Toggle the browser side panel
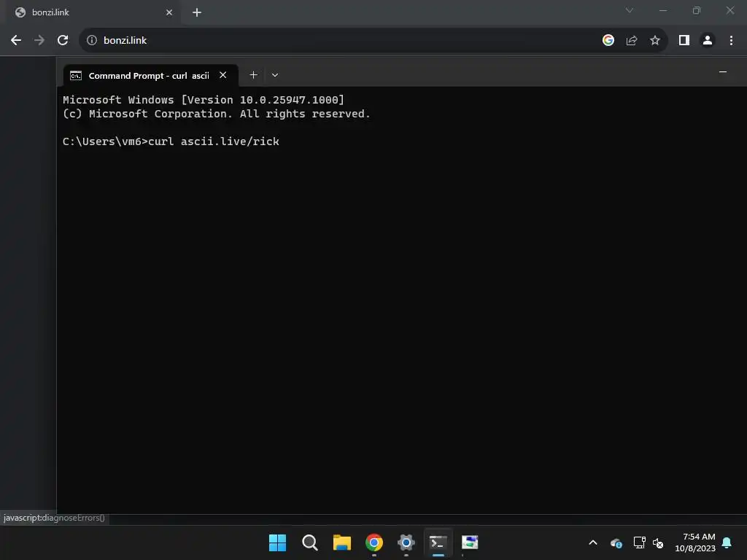This screenshot has height=560, width=747. tap(684, 41)
